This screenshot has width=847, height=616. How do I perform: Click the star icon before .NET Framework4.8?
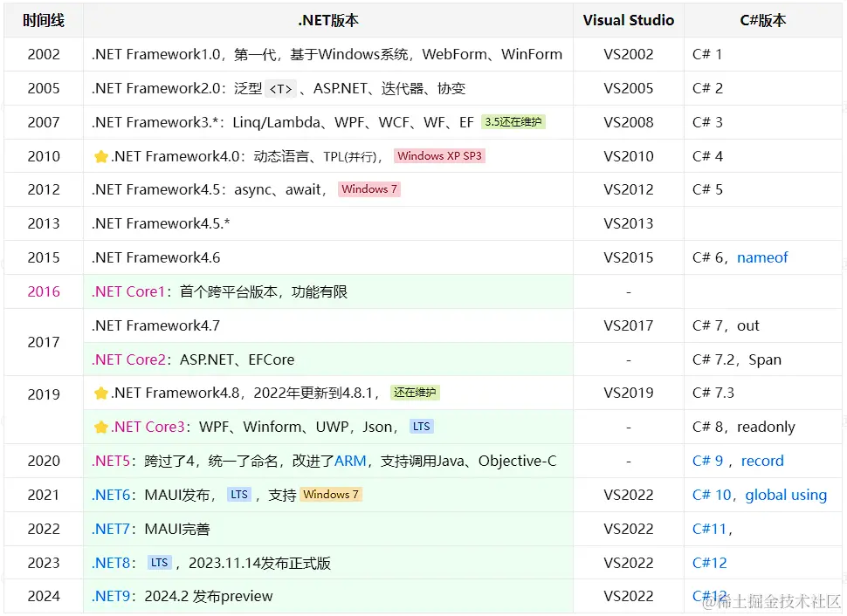click(100, 393)
